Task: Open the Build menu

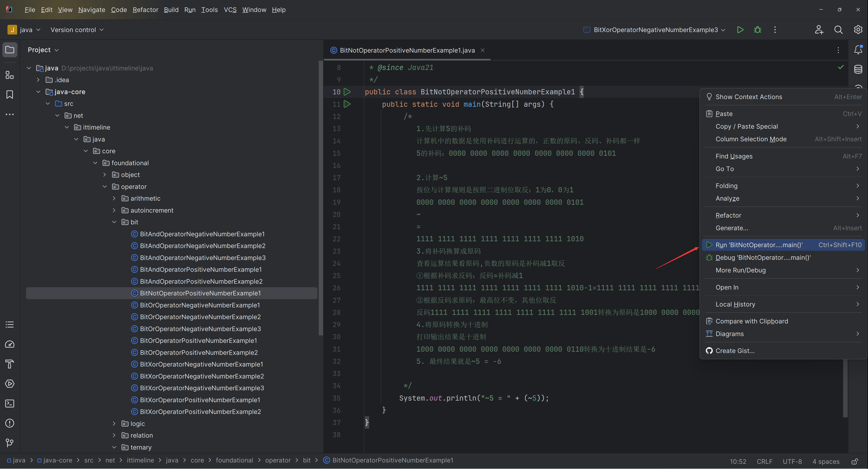Action: pos(171,10)
